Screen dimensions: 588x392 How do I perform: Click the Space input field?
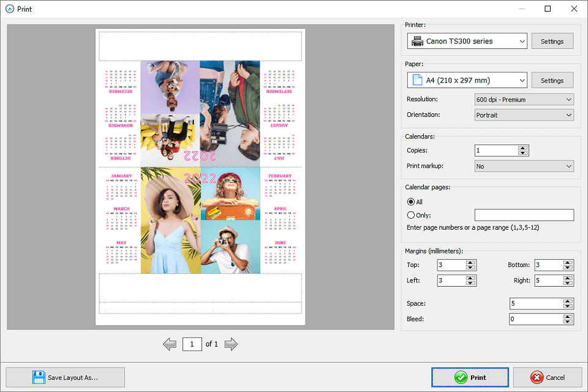point(537,303)
